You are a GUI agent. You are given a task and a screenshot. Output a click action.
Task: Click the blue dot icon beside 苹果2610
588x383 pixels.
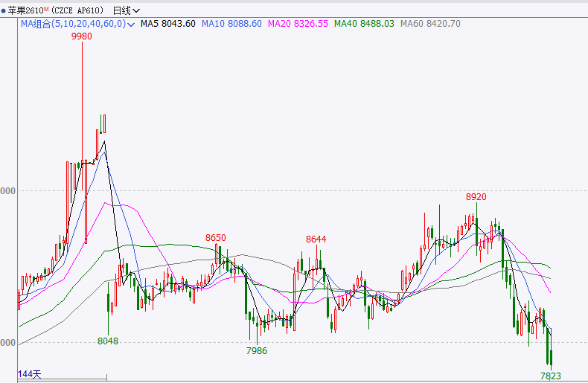click(4, 10)
